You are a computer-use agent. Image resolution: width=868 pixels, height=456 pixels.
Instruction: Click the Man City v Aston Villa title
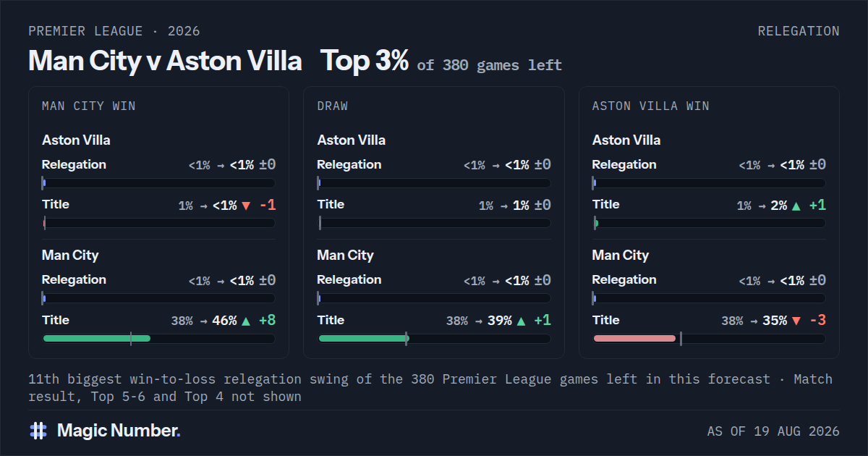[165, 61]
